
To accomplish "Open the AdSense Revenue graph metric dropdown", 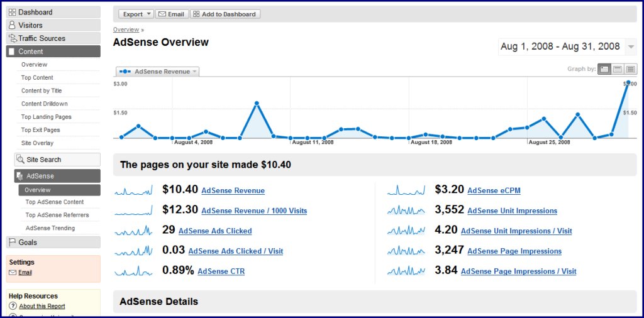I will click(158, 72).
